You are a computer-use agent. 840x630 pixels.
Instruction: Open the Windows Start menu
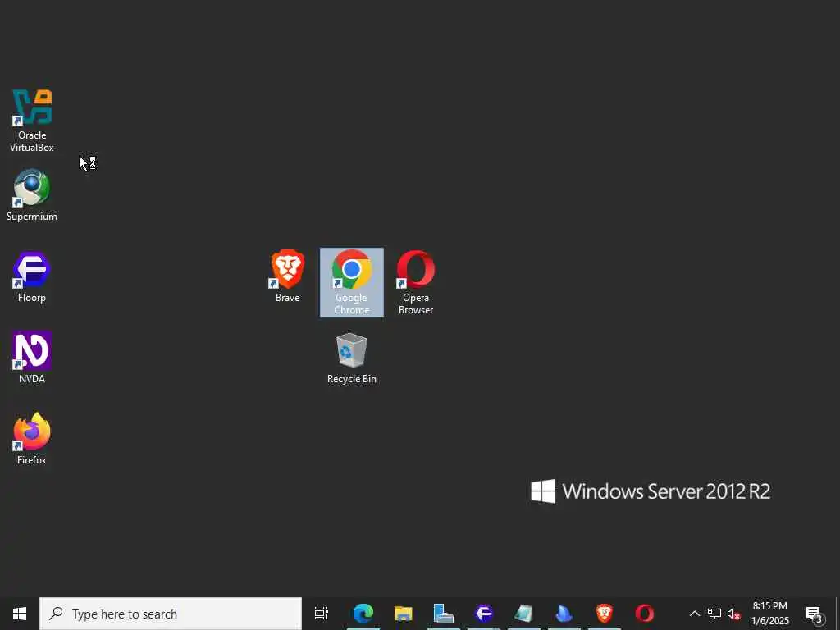[20, 614]
